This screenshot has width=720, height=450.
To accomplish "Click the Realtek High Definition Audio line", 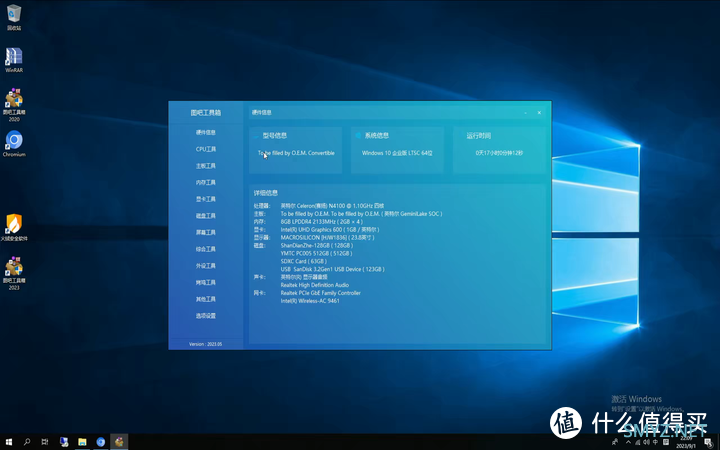I will click(315, 285).
